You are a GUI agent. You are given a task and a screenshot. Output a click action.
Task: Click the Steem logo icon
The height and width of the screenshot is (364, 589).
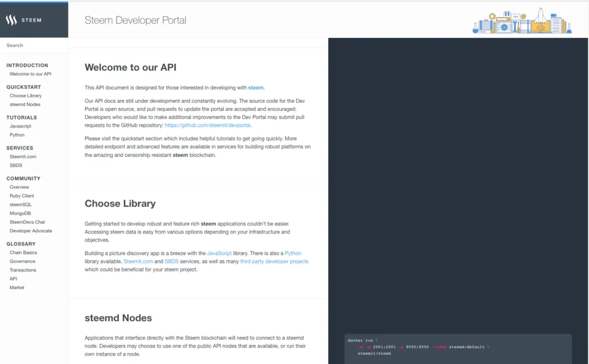(x=11, y=20)
